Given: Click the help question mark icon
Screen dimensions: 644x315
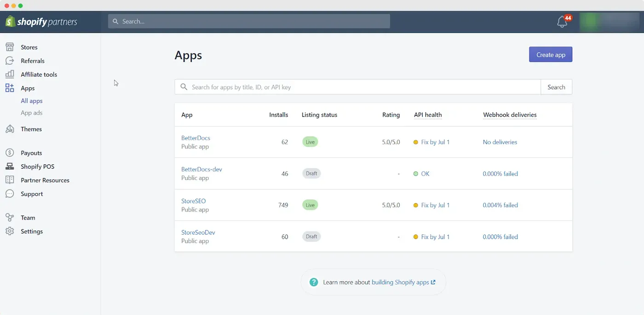Looking at the screenshot, I should coord(314,282).
